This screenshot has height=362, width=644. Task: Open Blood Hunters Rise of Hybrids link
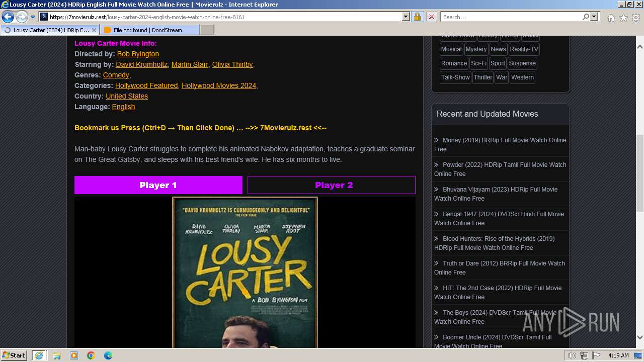pyautogui.click(x=495, y=243)
